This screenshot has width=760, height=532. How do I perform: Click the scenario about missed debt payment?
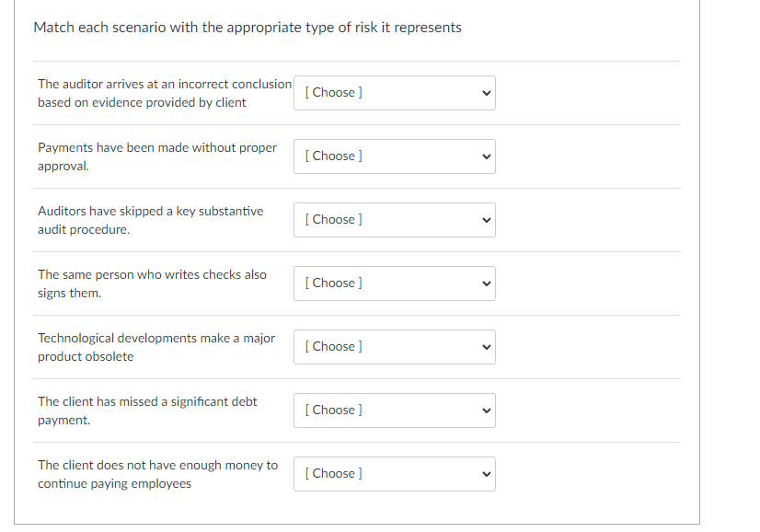[x=147, y=411]
